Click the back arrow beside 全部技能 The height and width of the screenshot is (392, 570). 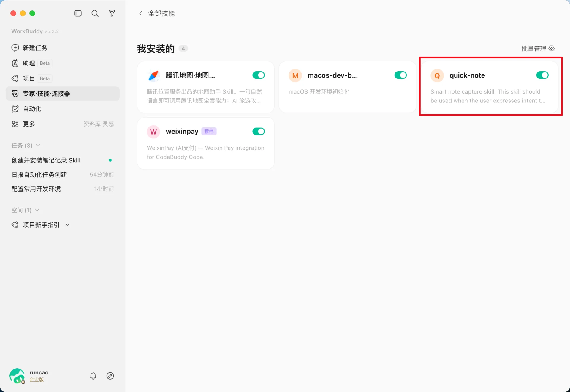point(141,13)
